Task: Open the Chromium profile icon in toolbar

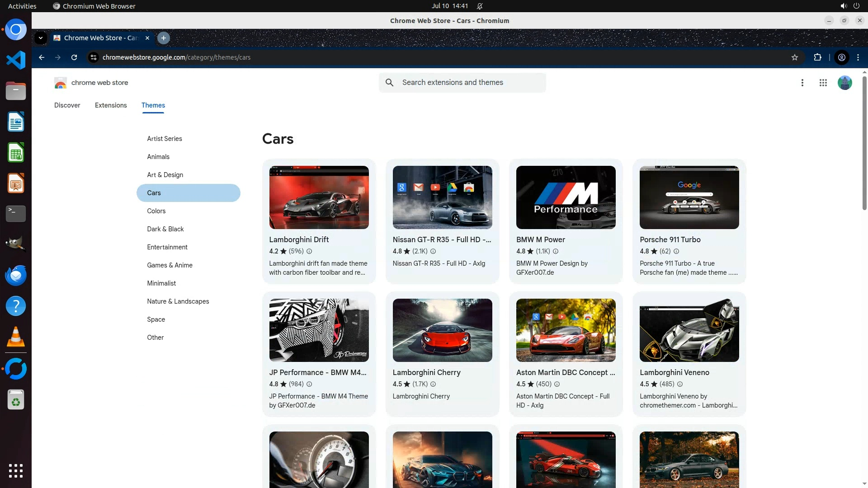Action: pos(842,57)
